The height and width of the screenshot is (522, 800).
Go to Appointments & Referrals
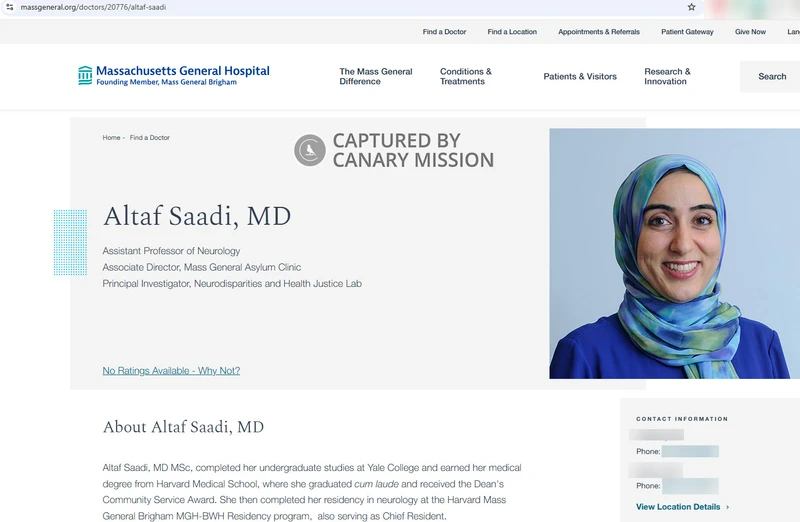click(x=598, y=32)
